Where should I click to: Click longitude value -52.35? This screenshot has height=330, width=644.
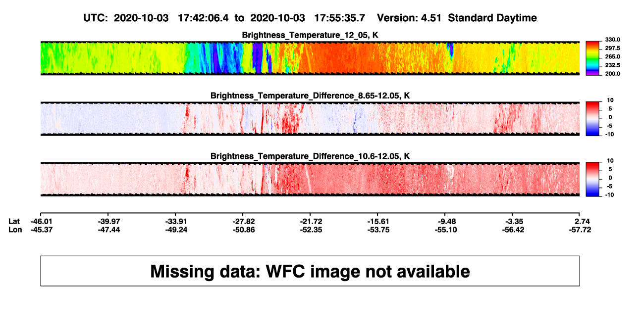coord(310,230)
